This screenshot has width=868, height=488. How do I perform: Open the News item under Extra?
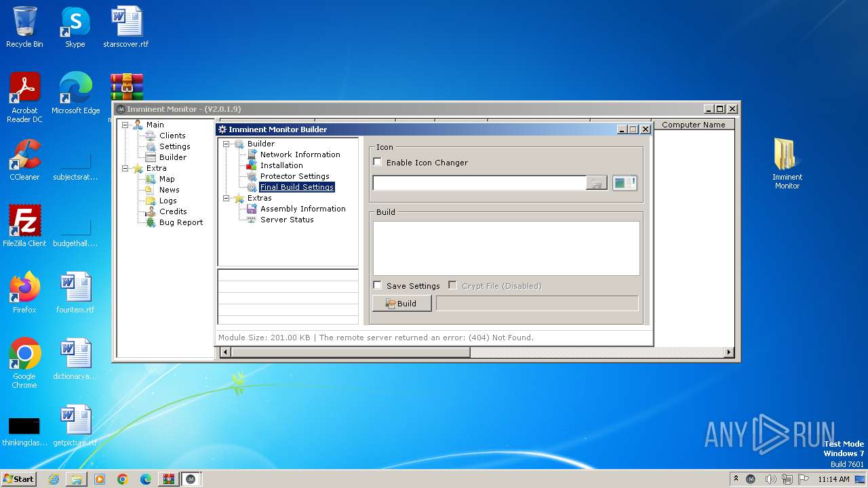[169, 190]
